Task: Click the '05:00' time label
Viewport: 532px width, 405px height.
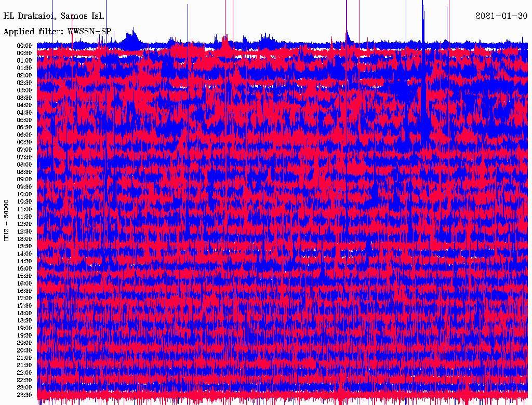Action: pos(24,120)
